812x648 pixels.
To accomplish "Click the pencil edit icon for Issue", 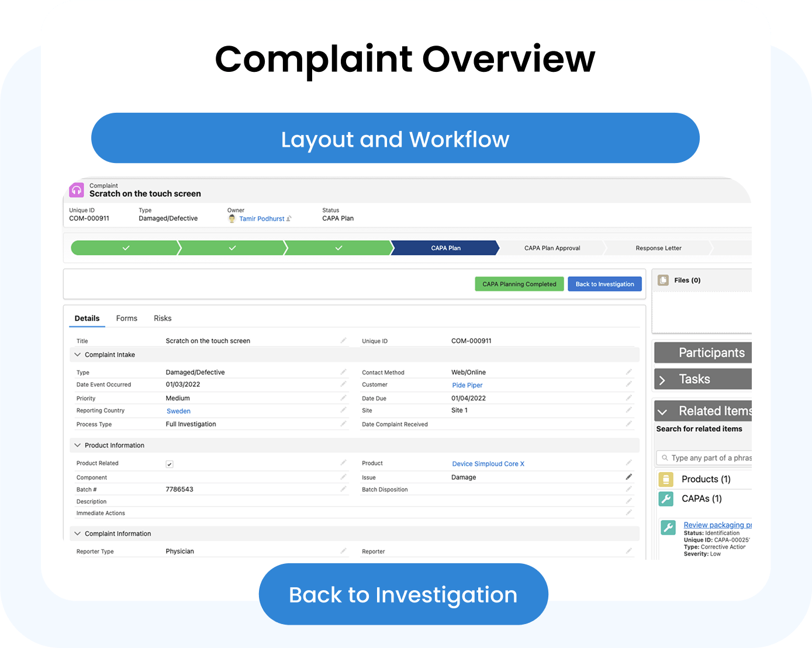I will point(629,477).
